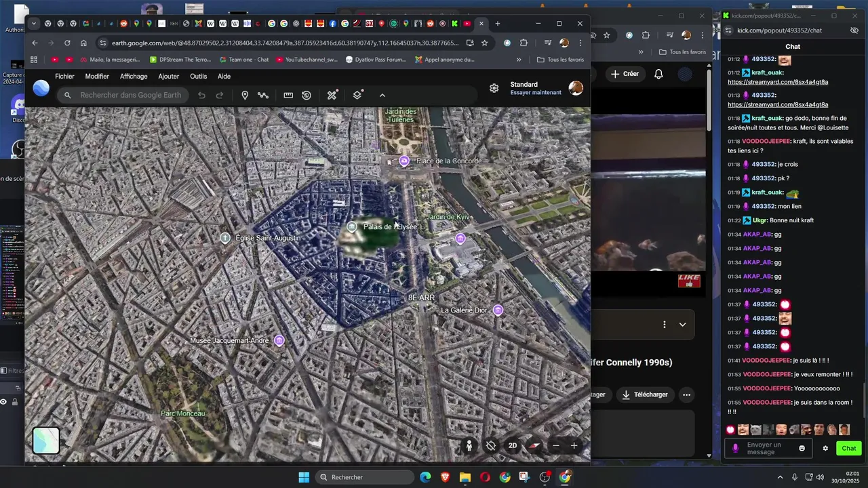Open the Fichier menu
The image size is (868, 488).
tap(64, 77)
